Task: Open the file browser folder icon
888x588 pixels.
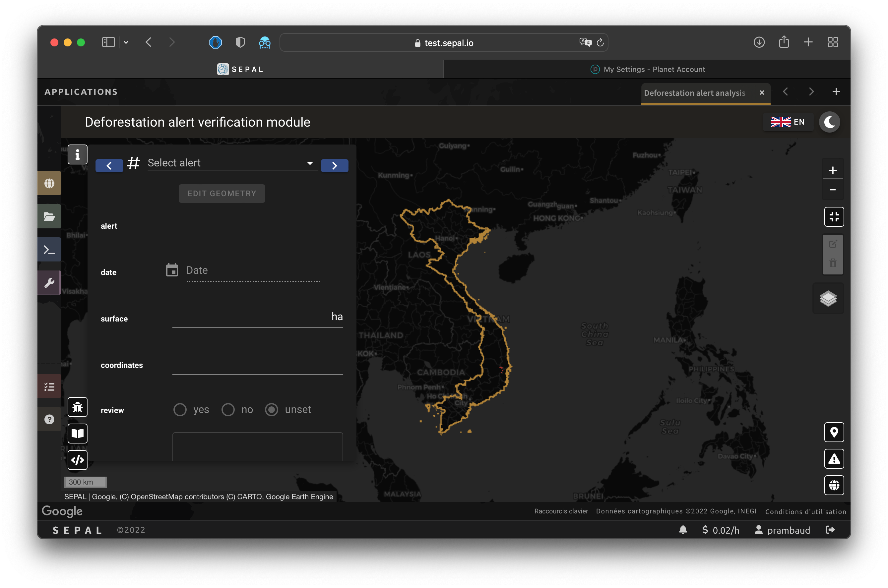Action: pos(49,216)
